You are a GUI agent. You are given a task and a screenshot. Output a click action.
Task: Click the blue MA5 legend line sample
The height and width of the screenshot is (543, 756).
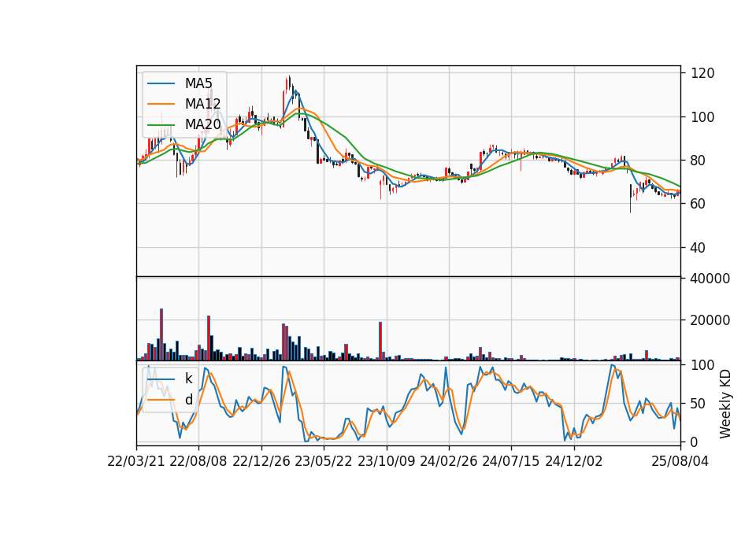161,83
